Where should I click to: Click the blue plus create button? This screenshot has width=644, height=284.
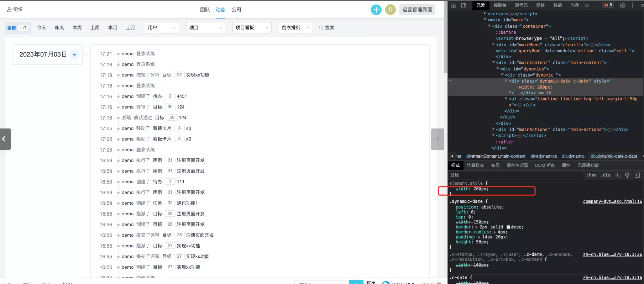[376, 10]
